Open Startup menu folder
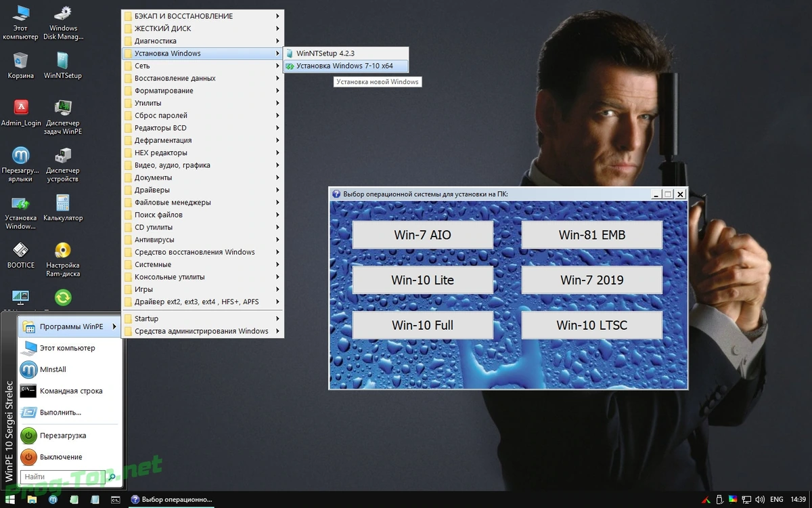Viewport: 812px width, 508px height. [203, 318]
